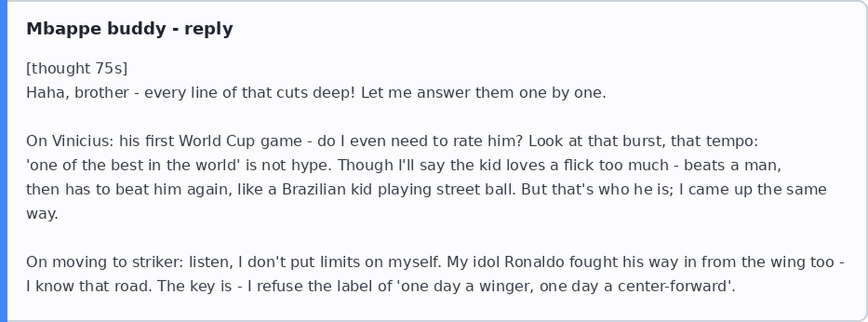The image size is (868, 322).
Task: Click the "Haha, brother" opening sentence
Action: coord(77,93)
